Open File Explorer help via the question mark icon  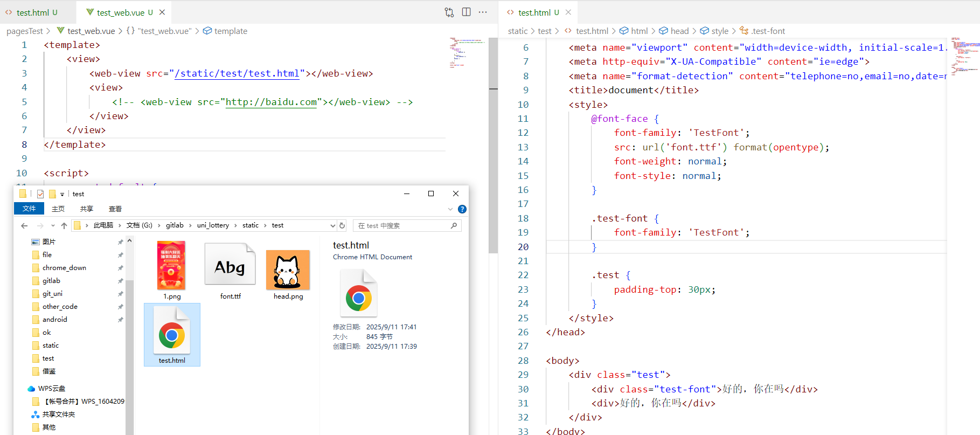point(462,209)
